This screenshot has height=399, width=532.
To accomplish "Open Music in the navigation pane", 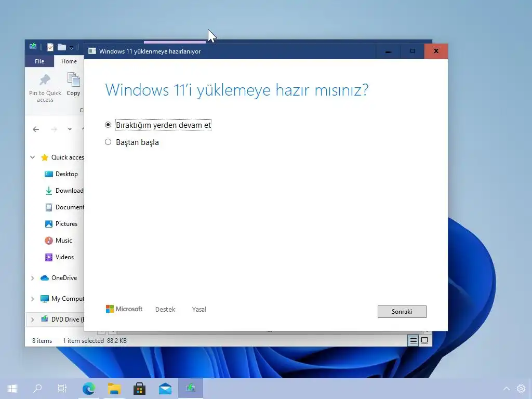I will pos(58,241).
